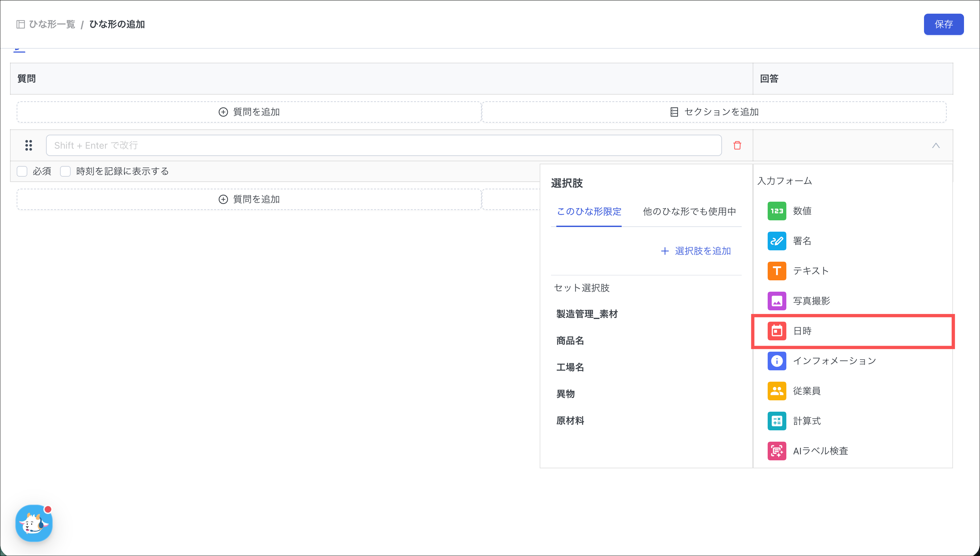Focus the question text input field
The width and height of the screenshot is (980, 556).
point(383,145)
